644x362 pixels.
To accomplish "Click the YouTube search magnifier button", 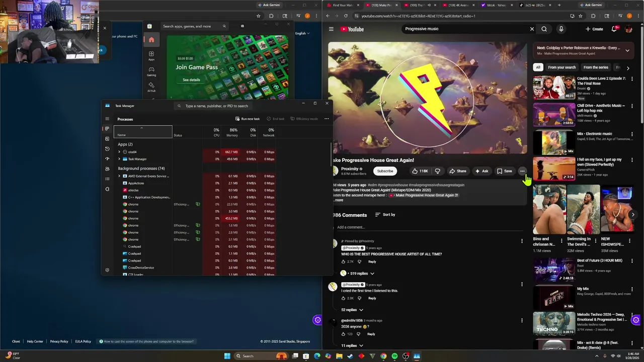I will tap(544, 29).
